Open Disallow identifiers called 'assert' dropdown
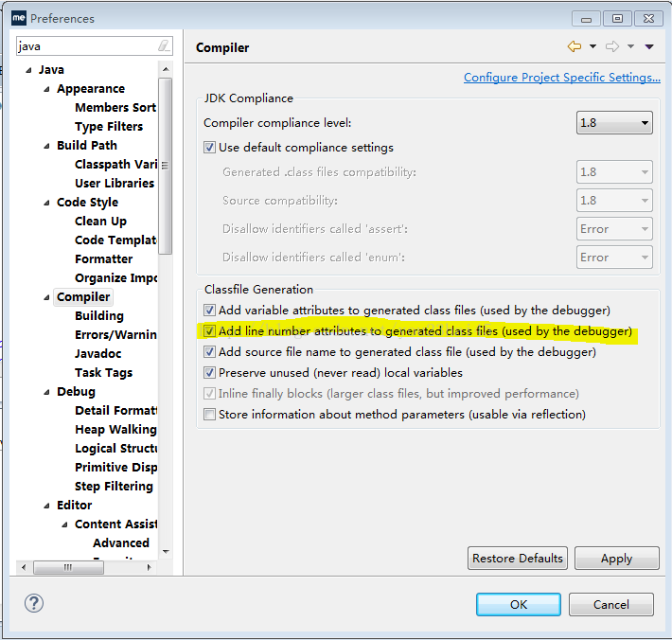 614,229
